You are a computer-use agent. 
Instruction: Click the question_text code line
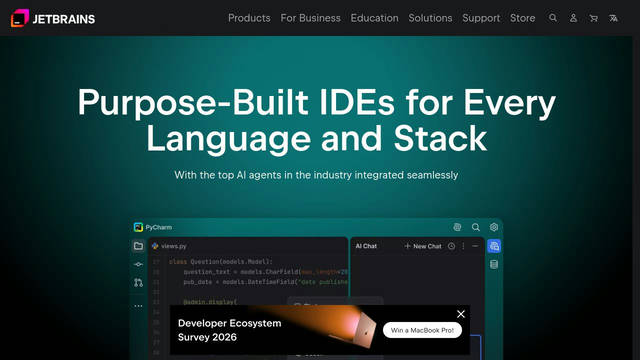coord(265,272)
